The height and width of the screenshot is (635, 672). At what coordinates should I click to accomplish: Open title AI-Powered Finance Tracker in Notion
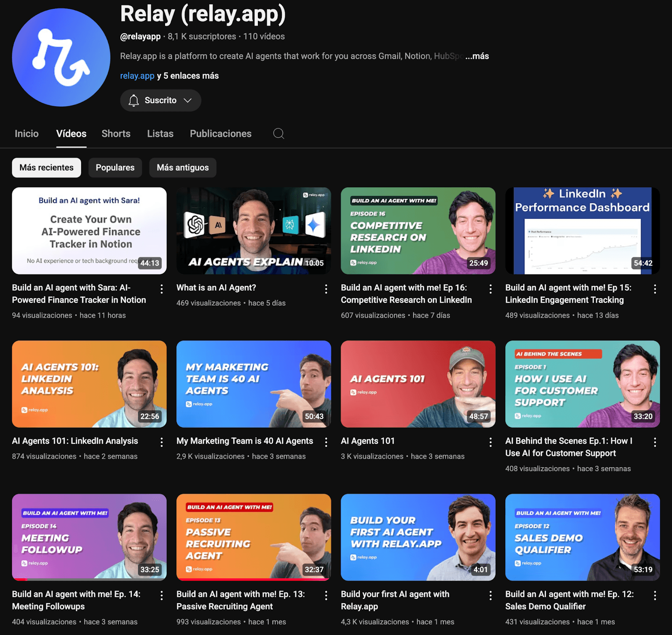(x=79, y=294)
